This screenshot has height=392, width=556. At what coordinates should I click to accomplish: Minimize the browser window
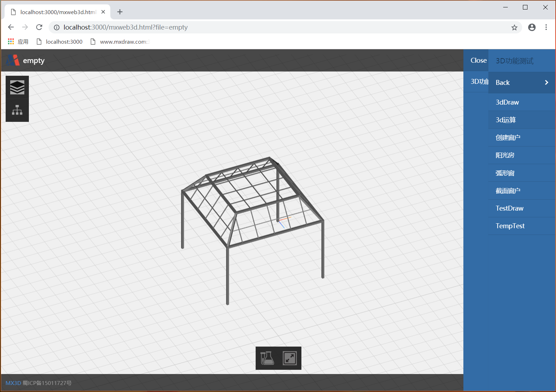(x=505, y=7)
